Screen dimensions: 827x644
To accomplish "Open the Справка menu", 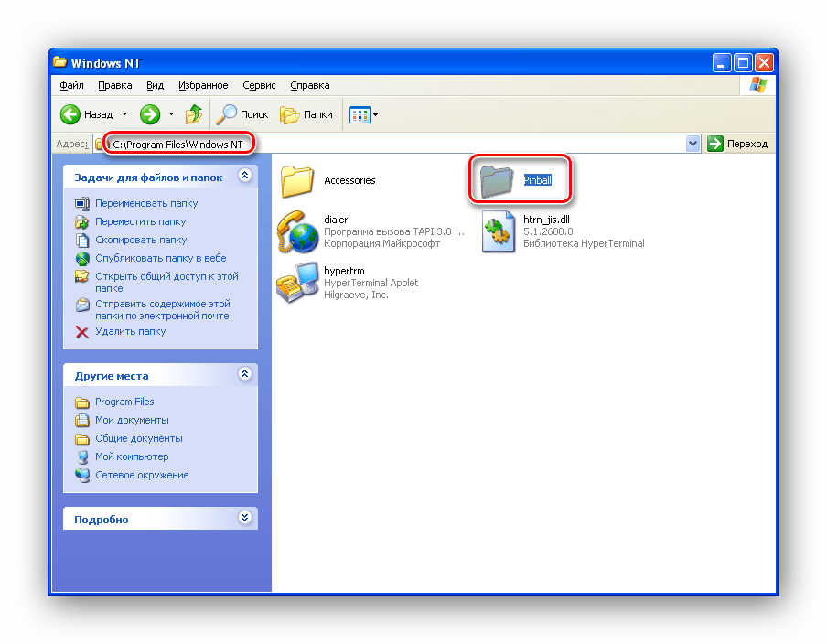I will (310, 85).
